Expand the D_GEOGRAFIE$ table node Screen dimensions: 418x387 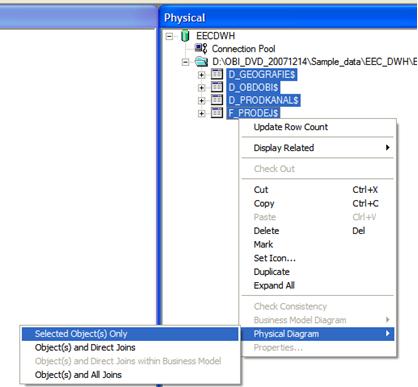pyautogui.click(x=201, y=75)
